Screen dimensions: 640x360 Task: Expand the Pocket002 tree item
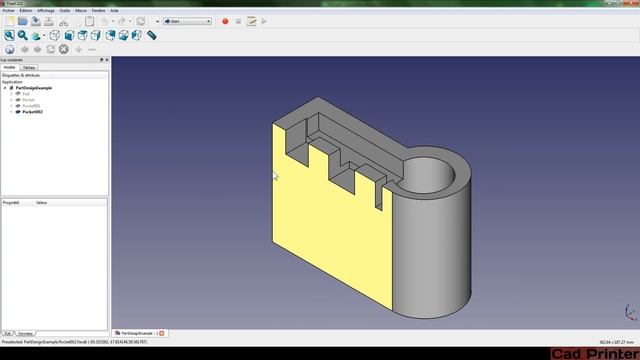pyautogui.click(x=11, y=112)
